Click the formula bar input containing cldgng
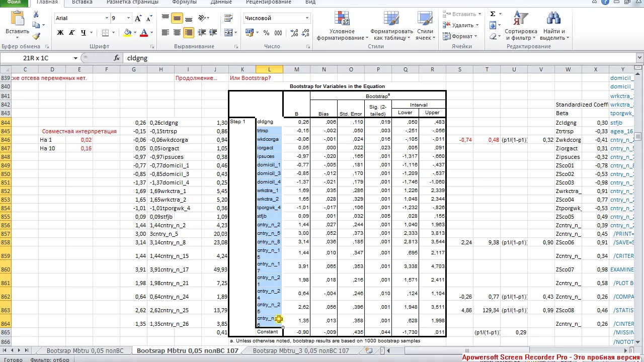Image resolution: width=644 pixels, height=362 pixels. [x=380, y=58]
